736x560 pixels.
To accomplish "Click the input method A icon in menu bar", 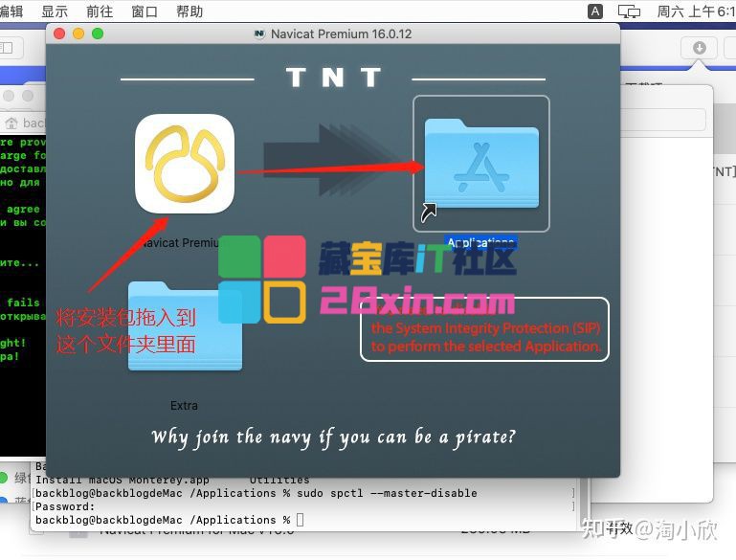I will pyautogui.click(x=594, y=11).
